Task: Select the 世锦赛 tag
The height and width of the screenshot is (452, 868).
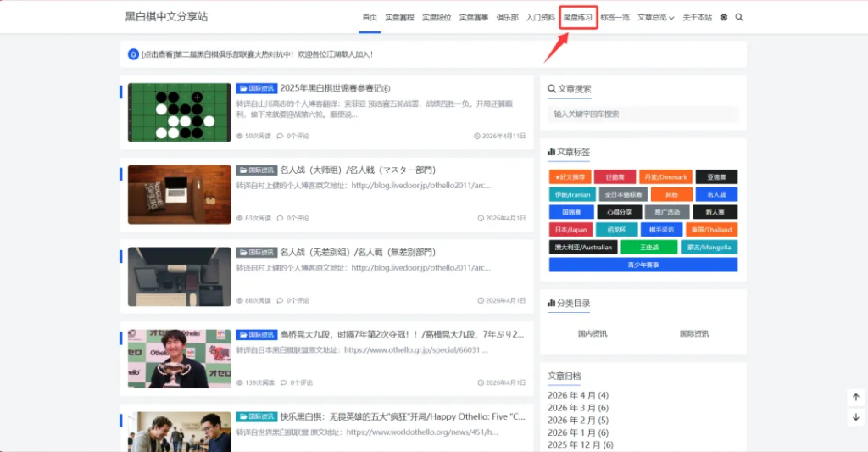Action: [615, 177]
